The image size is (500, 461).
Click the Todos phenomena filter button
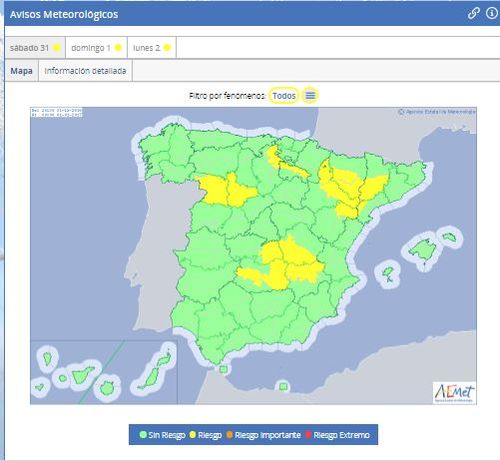pos(284,96)
